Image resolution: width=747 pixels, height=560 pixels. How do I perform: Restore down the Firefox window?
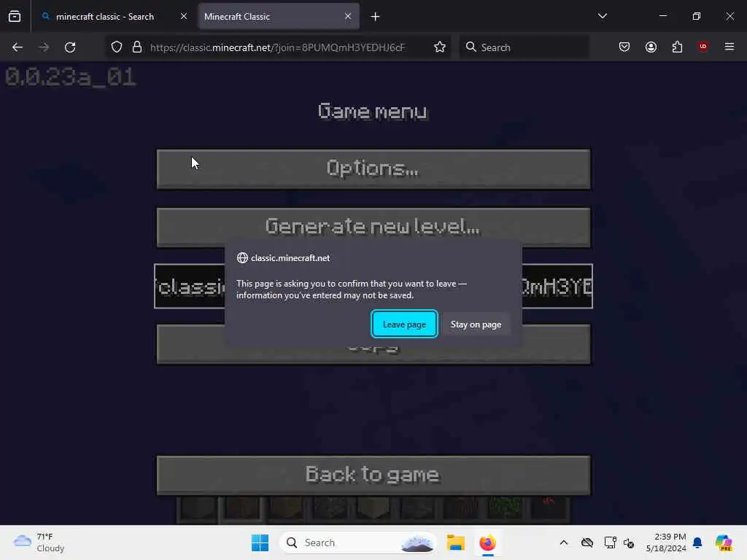[696, 16]
